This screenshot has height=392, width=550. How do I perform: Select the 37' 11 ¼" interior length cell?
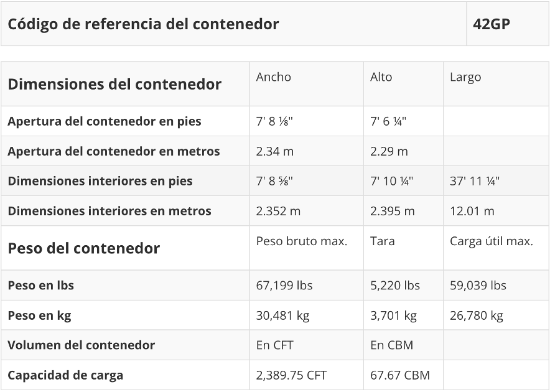475,181
